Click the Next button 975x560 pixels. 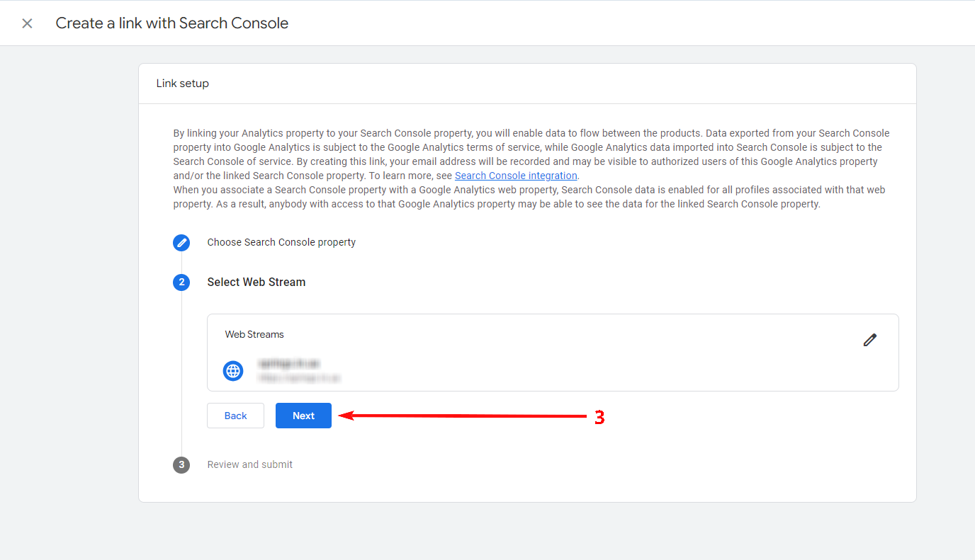tap(303, 416)
